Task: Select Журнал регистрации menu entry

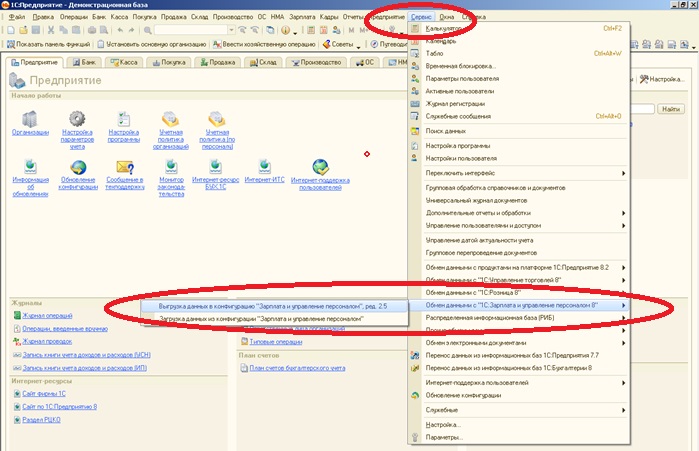Action: [519, 103]
